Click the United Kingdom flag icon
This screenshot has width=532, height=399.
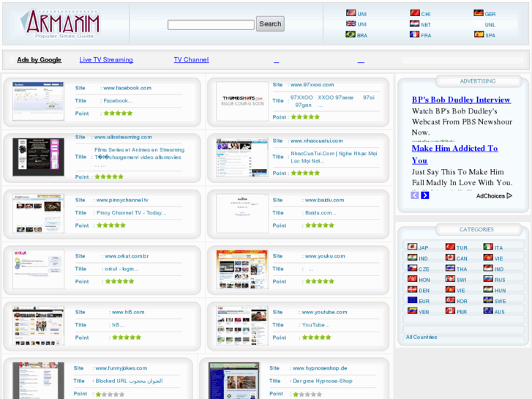point(351,23)
